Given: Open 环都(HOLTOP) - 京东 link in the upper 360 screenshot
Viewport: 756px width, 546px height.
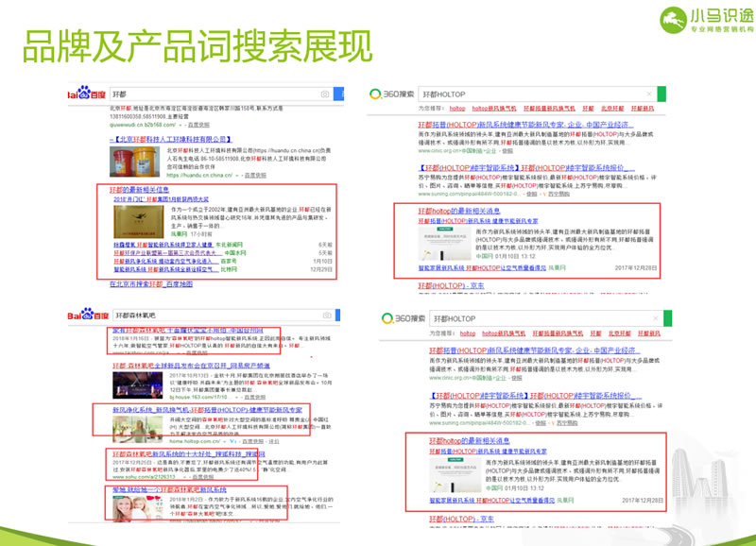Looking at the screenshot, I should click(x=452, y=286).
